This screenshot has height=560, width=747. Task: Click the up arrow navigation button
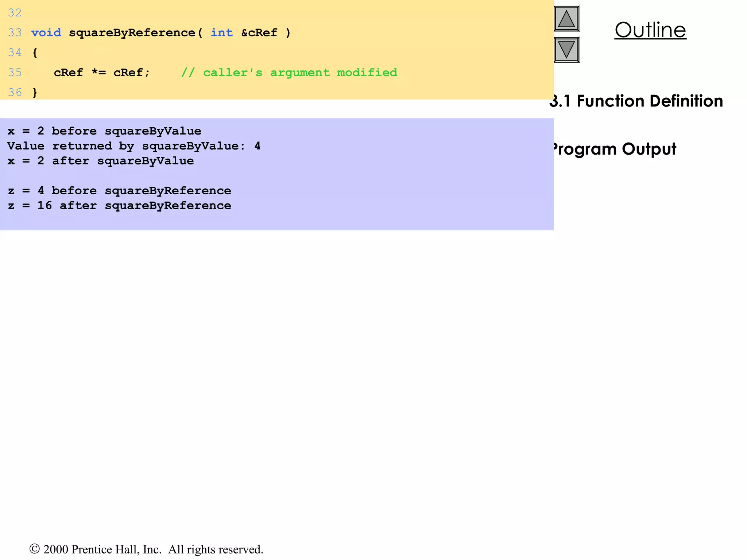point(566,19)
